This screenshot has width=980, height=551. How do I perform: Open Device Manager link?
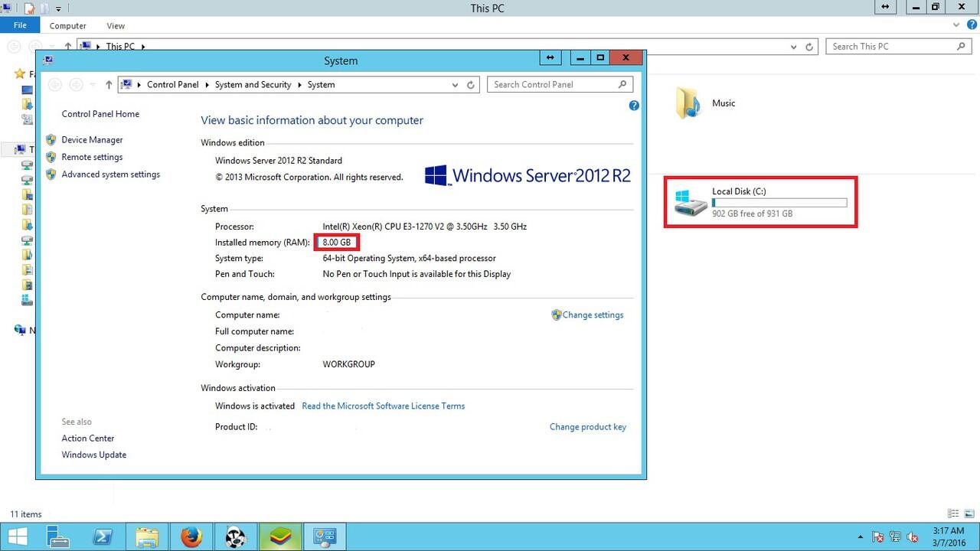[92, 140]
